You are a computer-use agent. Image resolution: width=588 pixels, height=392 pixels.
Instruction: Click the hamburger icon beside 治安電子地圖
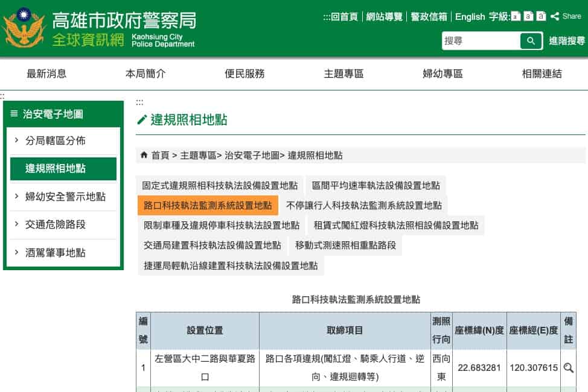pos(14,113)
